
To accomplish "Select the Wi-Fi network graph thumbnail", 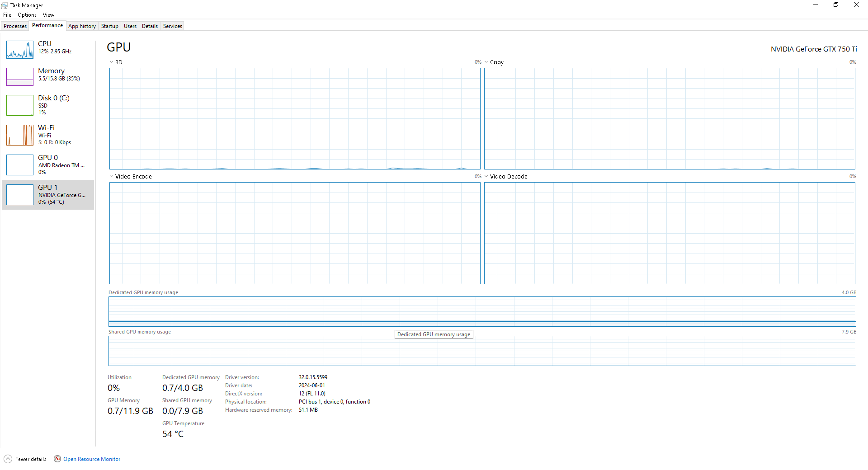I will (x=20, y=135).
